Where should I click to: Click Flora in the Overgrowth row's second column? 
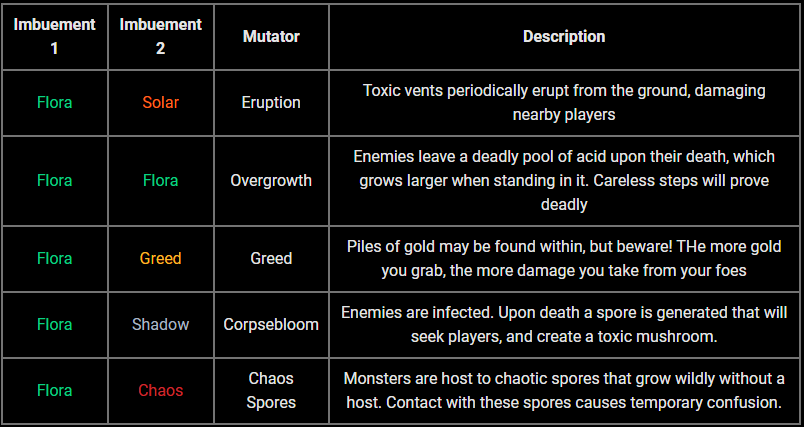pyautogui.click(x=161, y=180)
